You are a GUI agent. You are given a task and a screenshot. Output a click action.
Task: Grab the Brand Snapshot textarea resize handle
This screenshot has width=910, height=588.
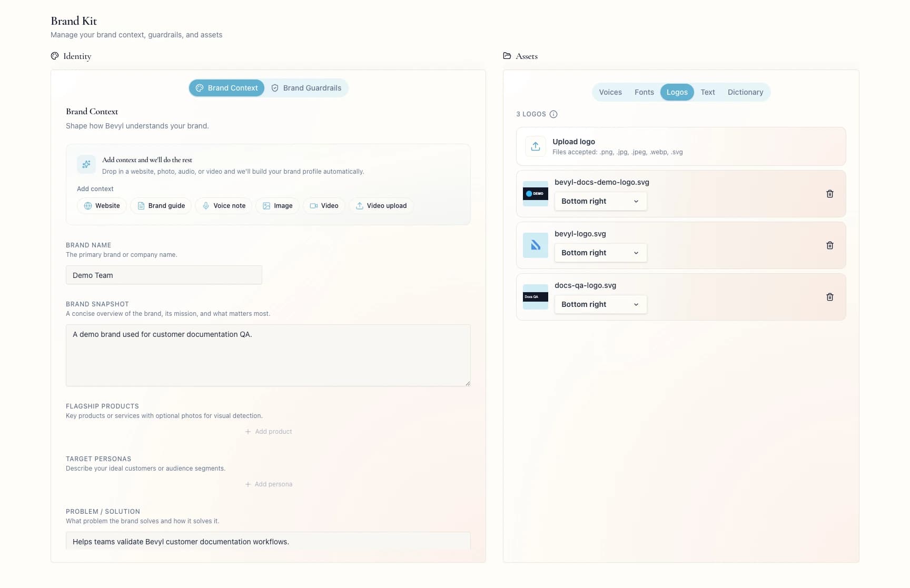coord(467,383)
